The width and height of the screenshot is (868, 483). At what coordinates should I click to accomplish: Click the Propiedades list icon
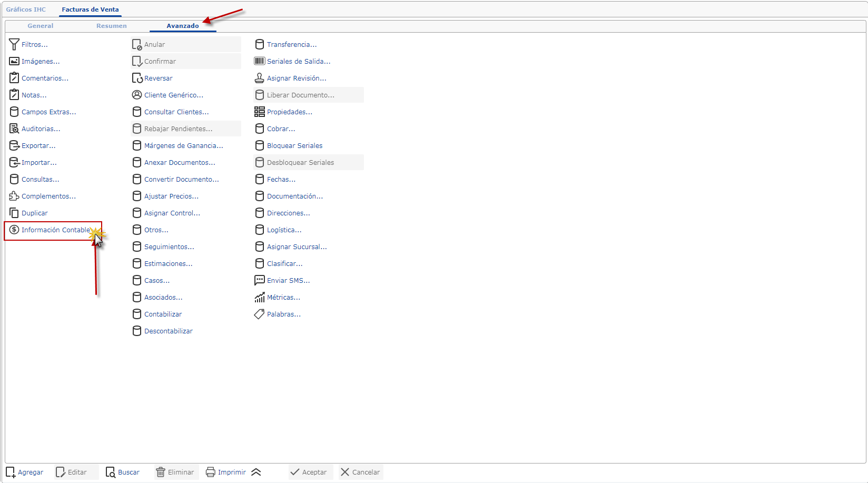[260, 112]
